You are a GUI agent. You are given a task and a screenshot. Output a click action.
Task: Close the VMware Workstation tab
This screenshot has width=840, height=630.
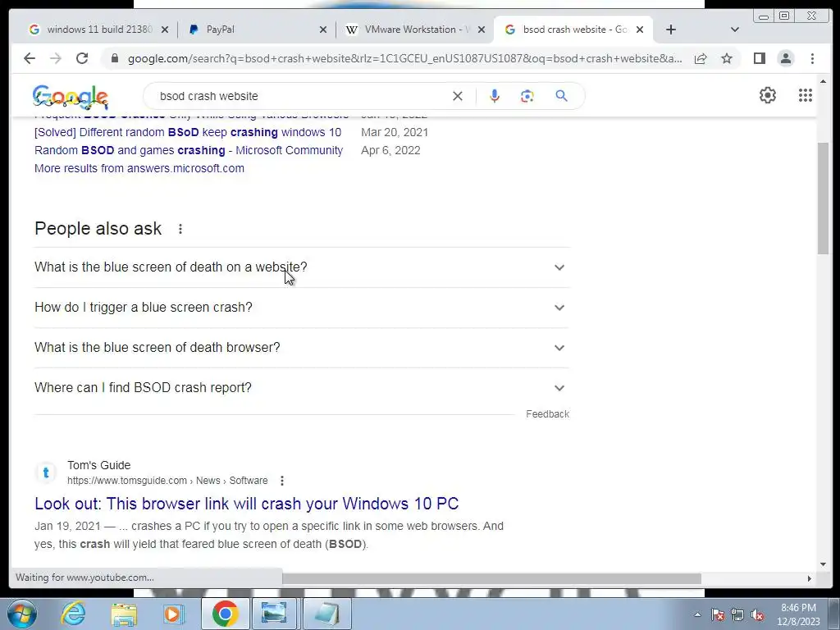tap(481, 30)
